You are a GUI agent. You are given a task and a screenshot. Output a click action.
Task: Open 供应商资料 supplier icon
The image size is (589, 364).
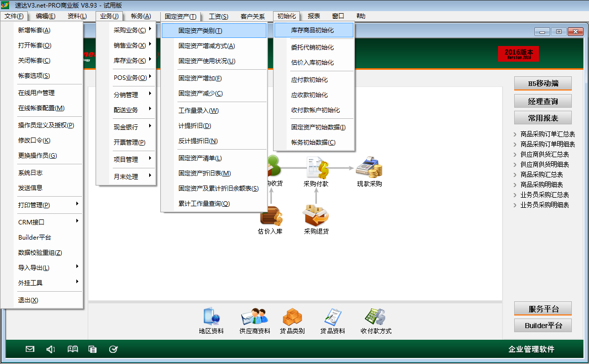254,316
